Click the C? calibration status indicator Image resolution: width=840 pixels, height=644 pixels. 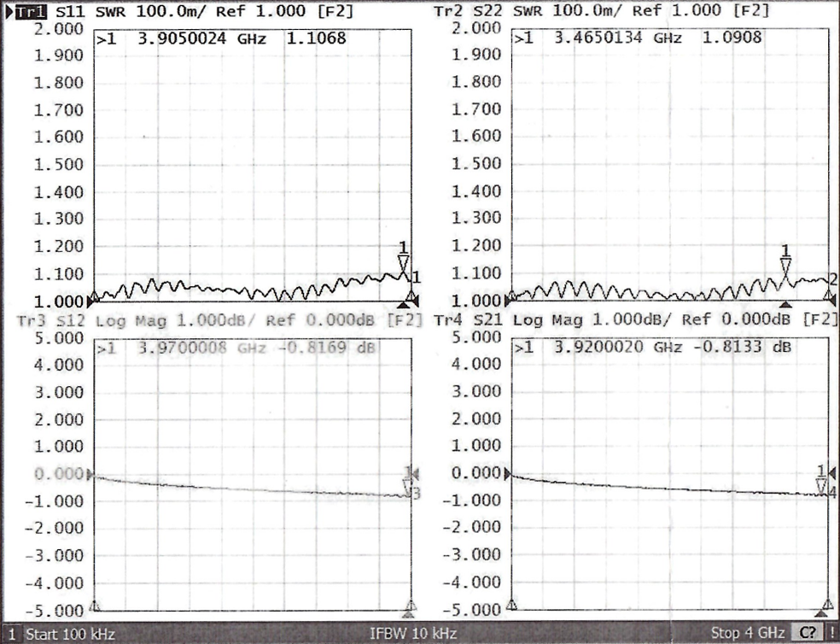click(x=806, y=634)
